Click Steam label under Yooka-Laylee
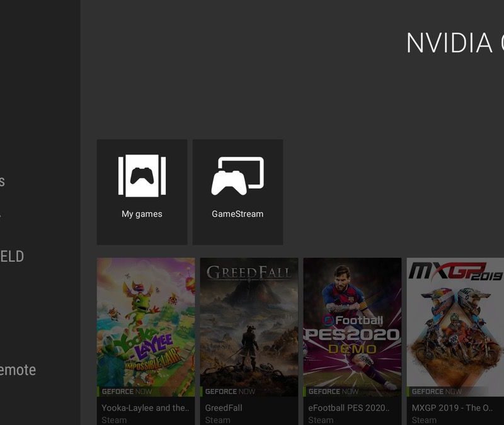This screenshot has height=425, width=504. click(114, 420)
